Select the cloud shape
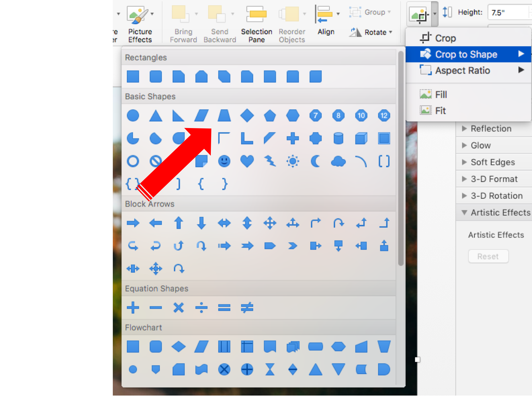This screenshot has height=399, width=532. point(339,161)
